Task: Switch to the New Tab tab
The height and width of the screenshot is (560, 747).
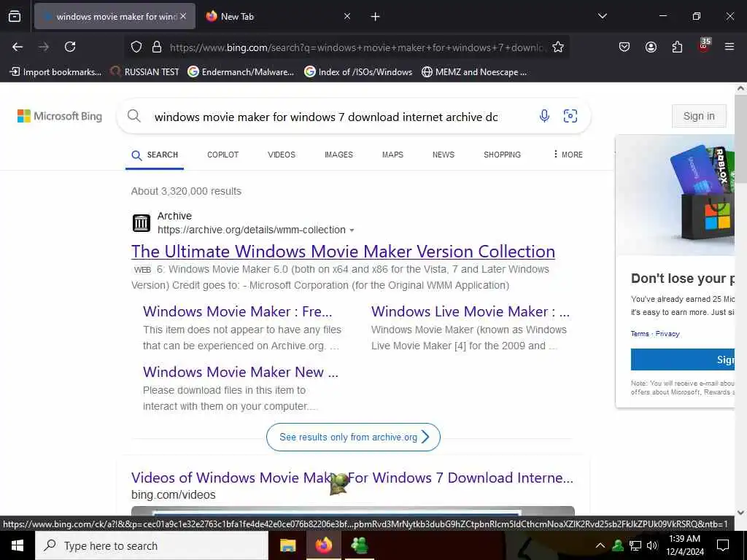Action: click(x=279, y=17)
